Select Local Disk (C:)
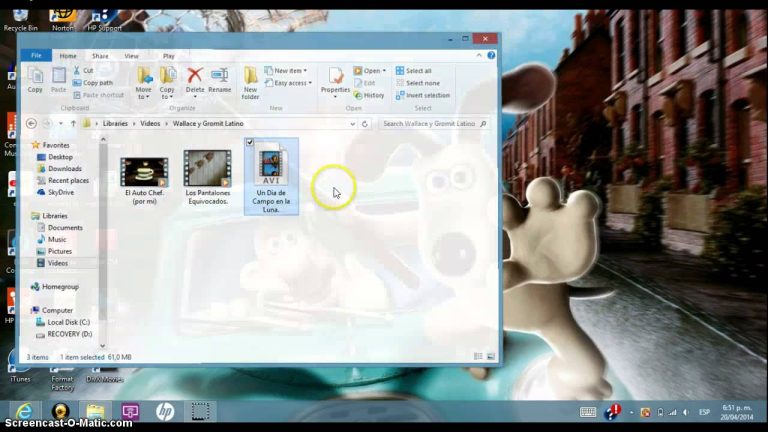 [x=68, y=322]
